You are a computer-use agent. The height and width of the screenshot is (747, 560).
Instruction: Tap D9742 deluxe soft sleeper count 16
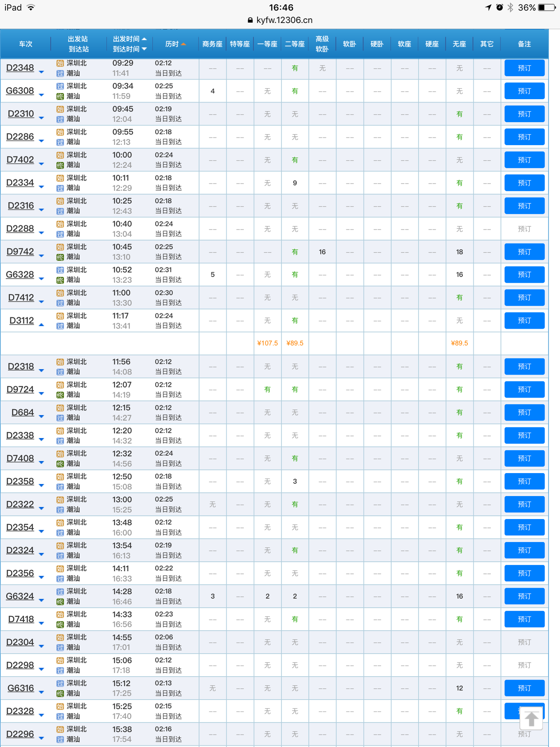tap(322, 252)
